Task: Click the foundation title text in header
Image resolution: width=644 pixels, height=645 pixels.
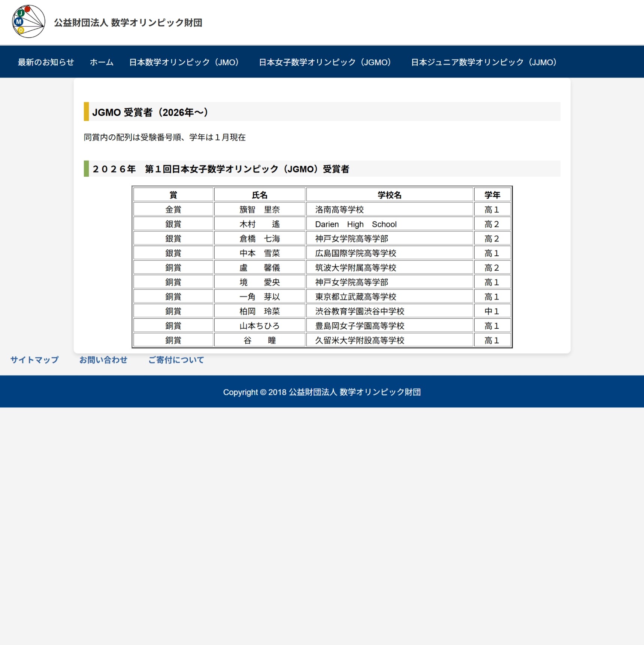Action: (128, 23)
